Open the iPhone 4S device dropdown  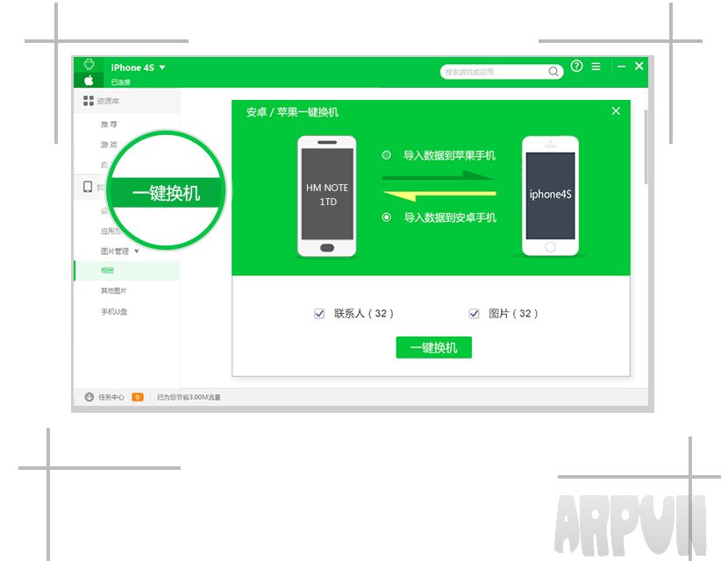coord(161,67)
